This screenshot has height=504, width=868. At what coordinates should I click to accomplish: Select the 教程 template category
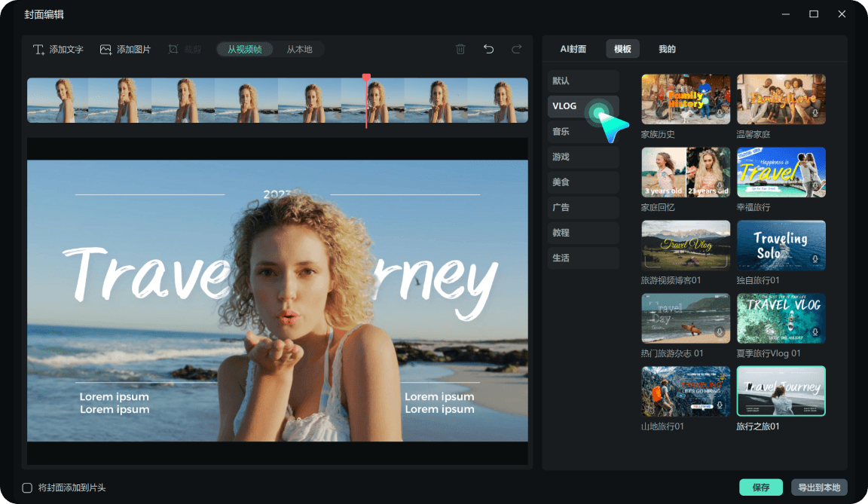tap(583, 233)
